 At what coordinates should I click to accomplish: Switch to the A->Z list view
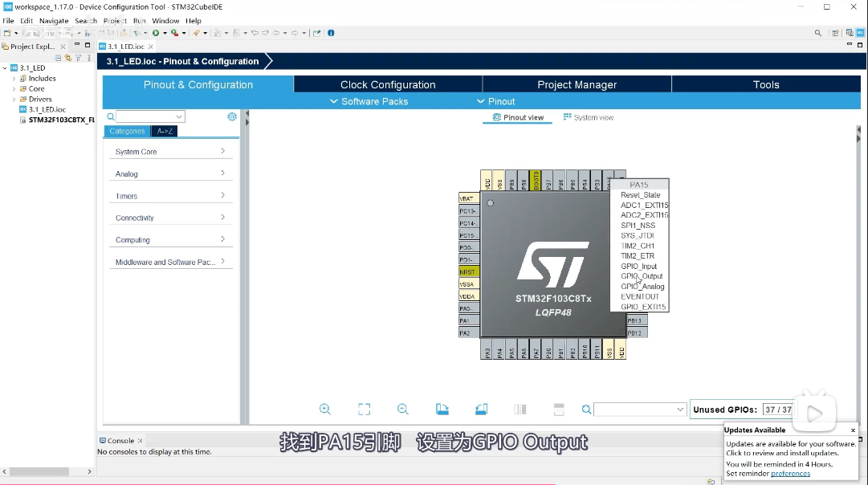pyautogui.click(x=165, y=131)
